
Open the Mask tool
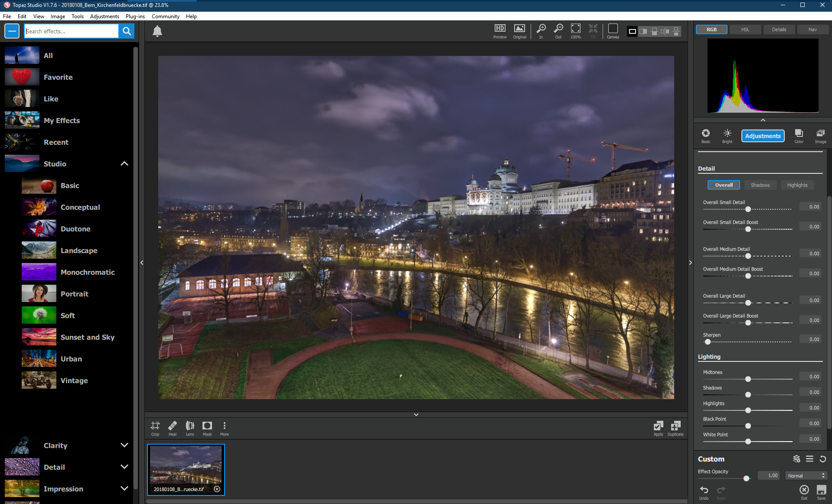tap(207, 428)
